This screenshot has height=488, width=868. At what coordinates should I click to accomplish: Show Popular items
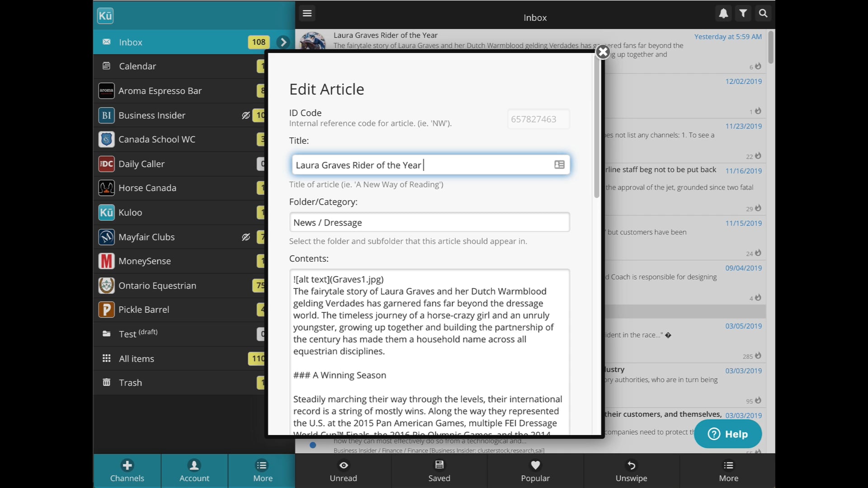point(535,471)
